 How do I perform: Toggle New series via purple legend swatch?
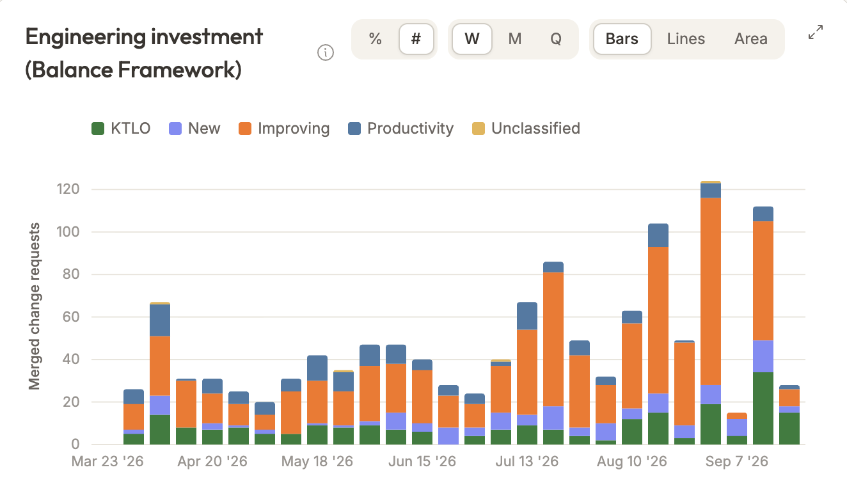tap(175, 129)
